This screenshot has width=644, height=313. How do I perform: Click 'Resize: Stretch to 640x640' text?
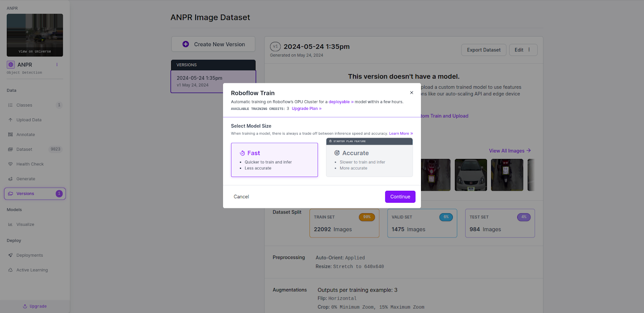(350, 266)
